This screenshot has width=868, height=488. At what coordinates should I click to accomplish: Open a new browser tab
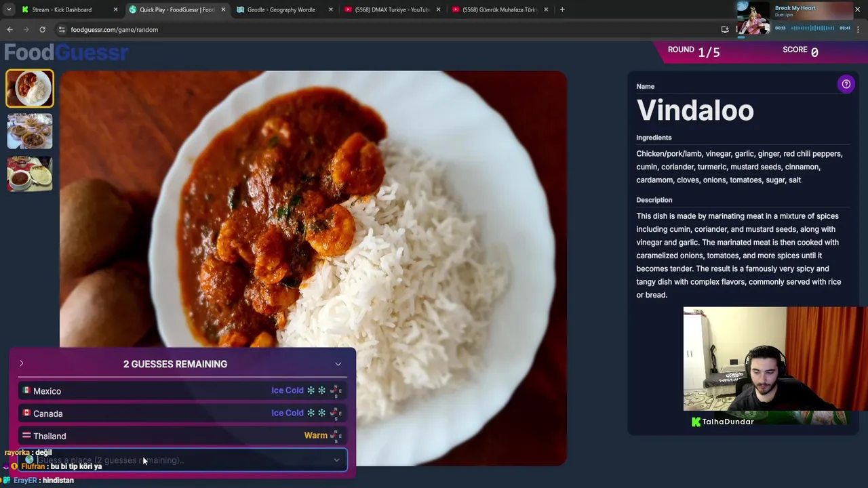click(562, 9)
